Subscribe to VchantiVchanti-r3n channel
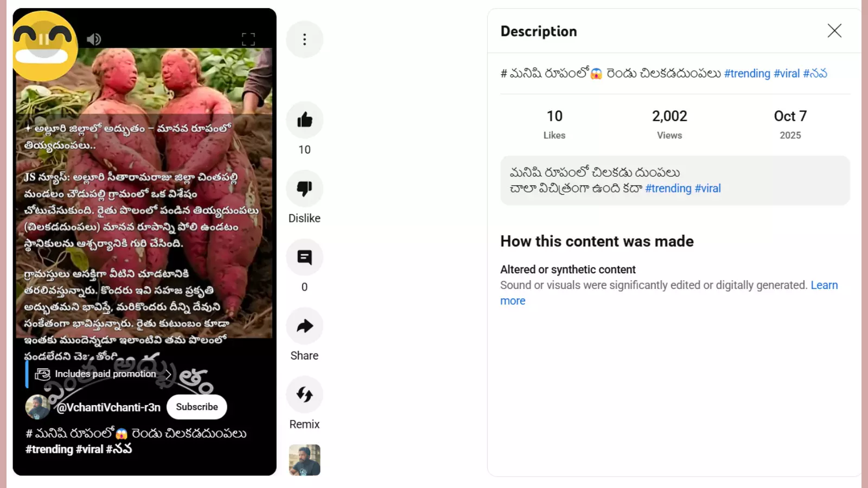This screenshot has width=868, height=488. click(x=196, y=407)
